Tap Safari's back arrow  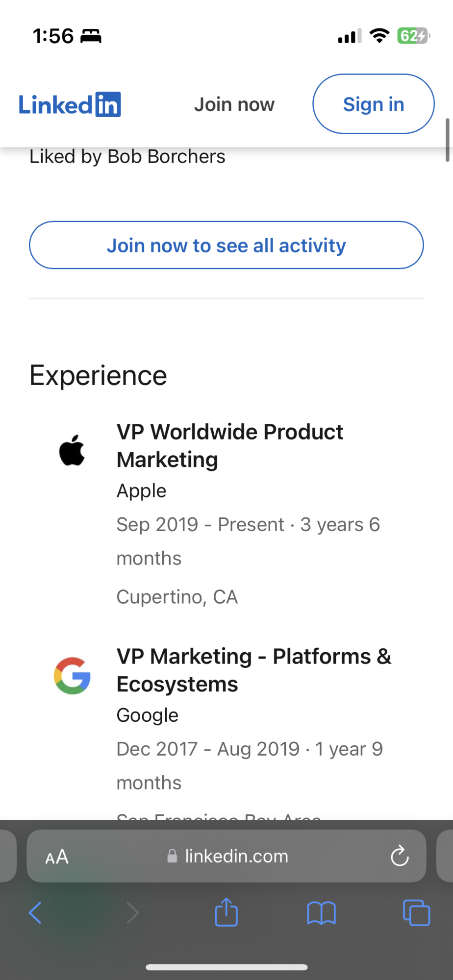click(35, 913)
